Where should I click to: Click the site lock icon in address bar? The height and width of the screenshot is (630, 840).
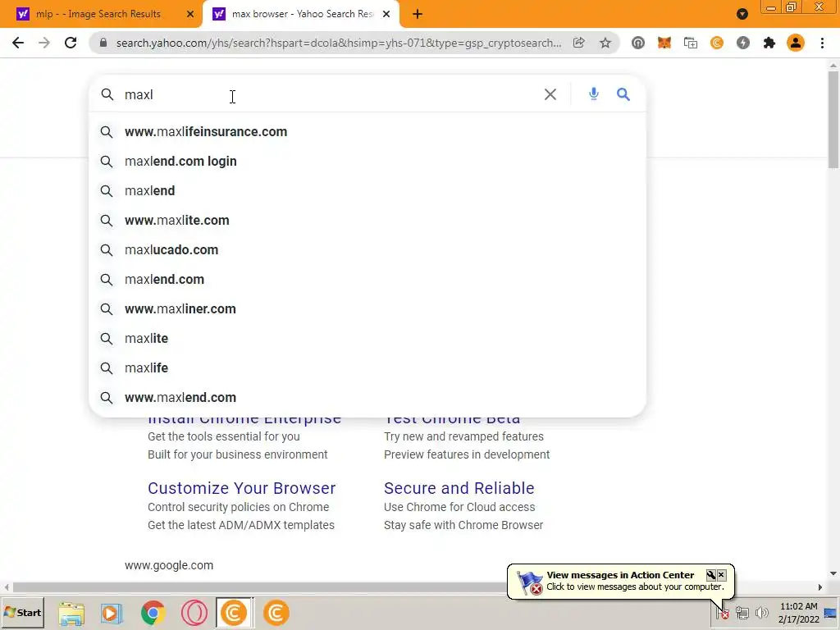click(x=104, y=43)
